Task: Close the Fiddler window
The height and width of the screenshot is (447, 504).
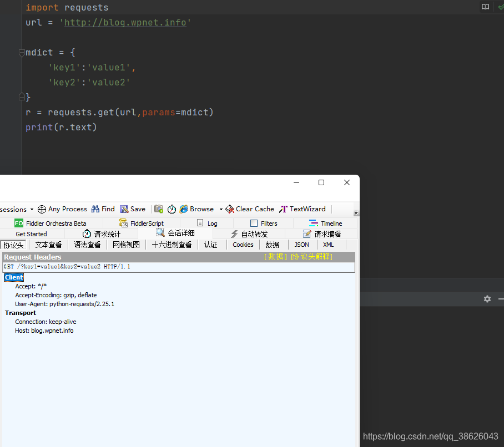Action: coord(347,182)
